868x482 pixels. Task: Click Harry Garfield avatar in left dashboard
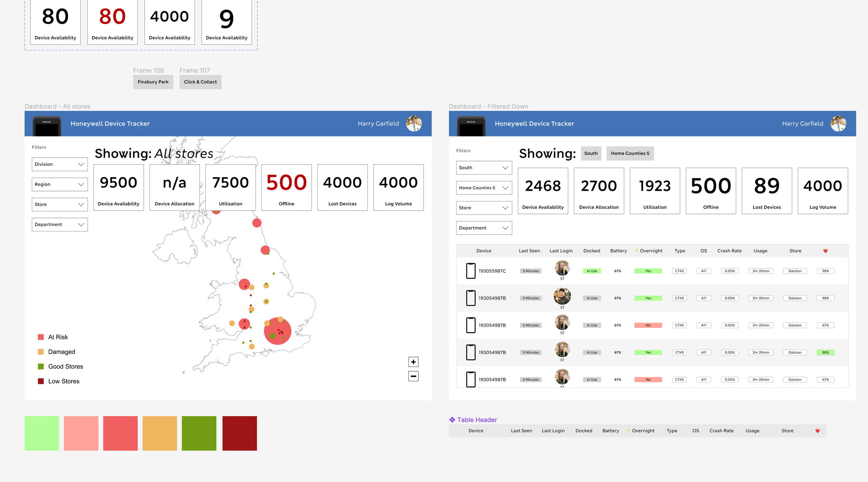coord(414,124)
